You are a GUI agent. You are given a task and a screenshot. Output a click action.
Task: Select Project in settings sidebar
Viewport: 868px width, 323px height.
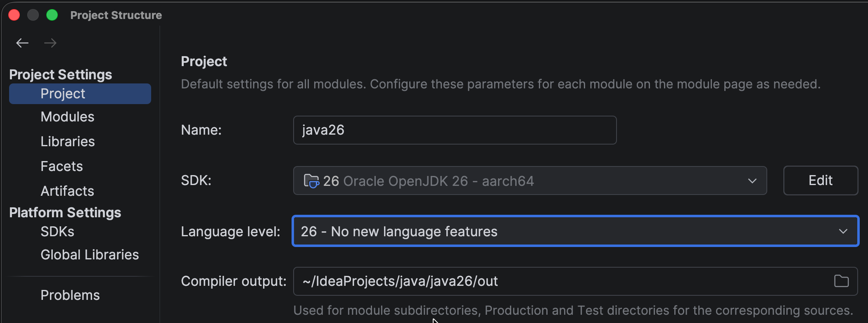point(63,94)
